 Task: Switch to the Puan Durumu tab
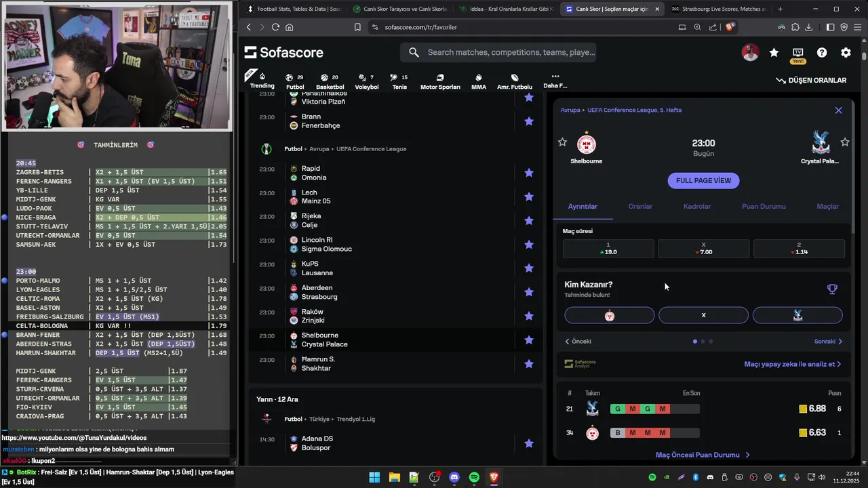764,207
